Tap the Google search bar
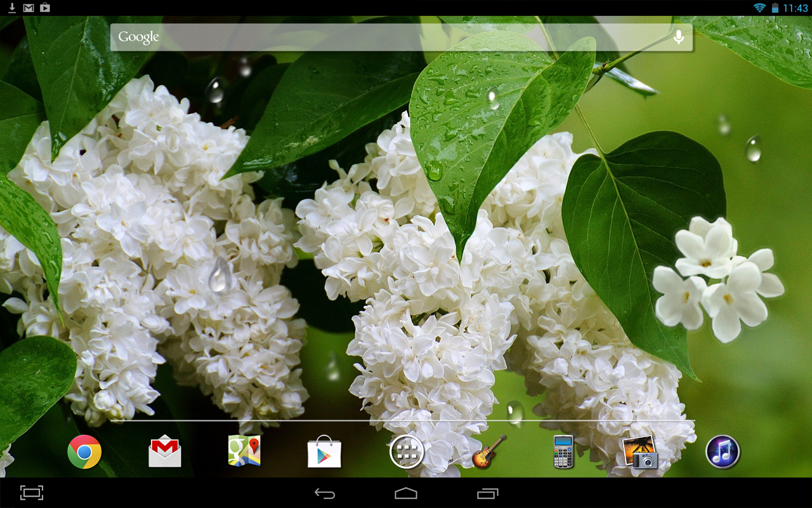Viewport: 812px width, 508px height. (x=402, y=37)
